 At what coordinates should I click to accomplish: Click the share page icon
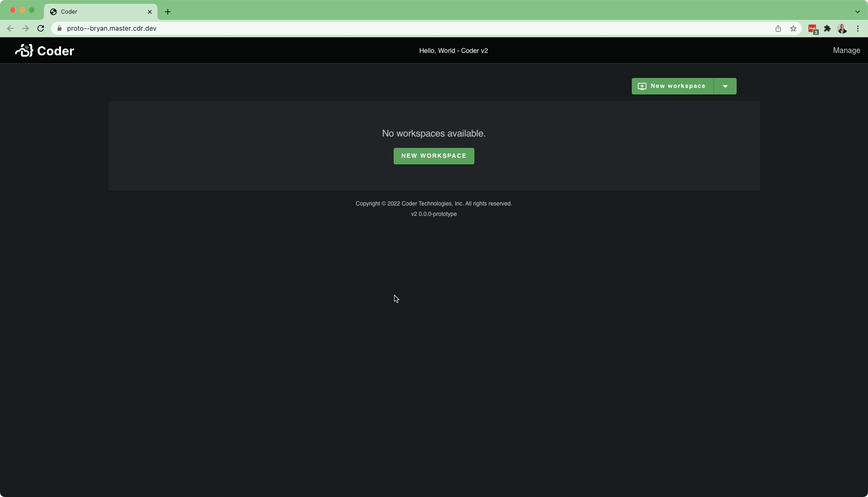[778, 28]
